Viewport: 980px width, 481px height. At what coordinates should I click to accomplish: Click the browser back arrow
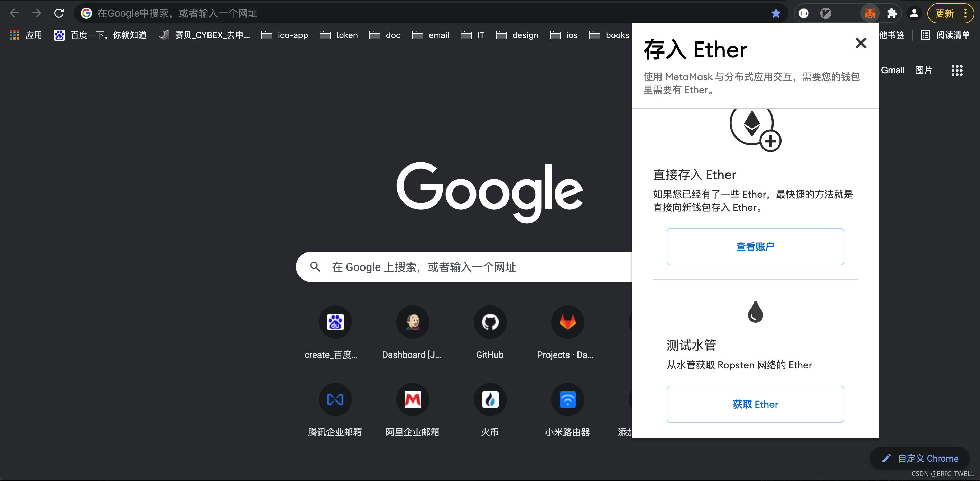pyautogui.click(x=15, y=13)
